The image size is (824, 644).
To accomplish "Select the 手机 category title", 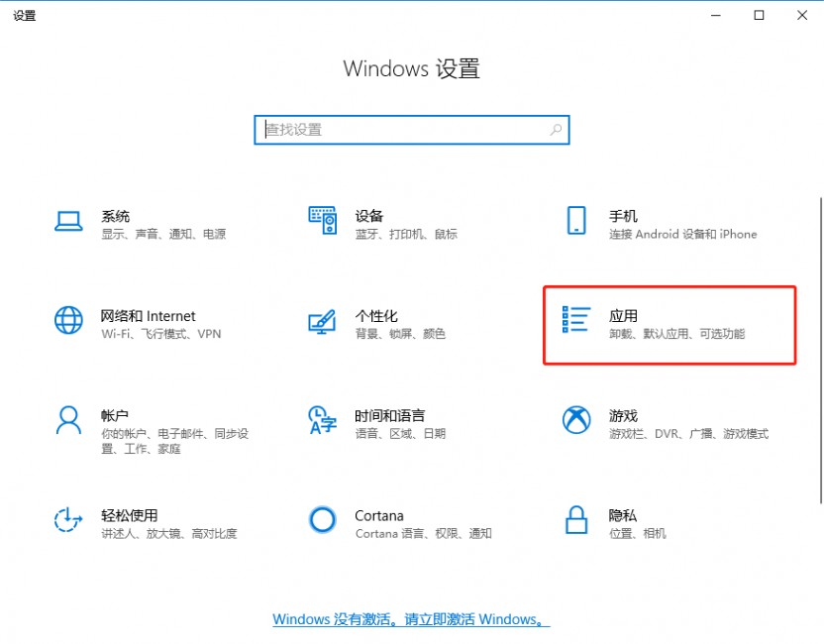I will [x=623, y=216].
